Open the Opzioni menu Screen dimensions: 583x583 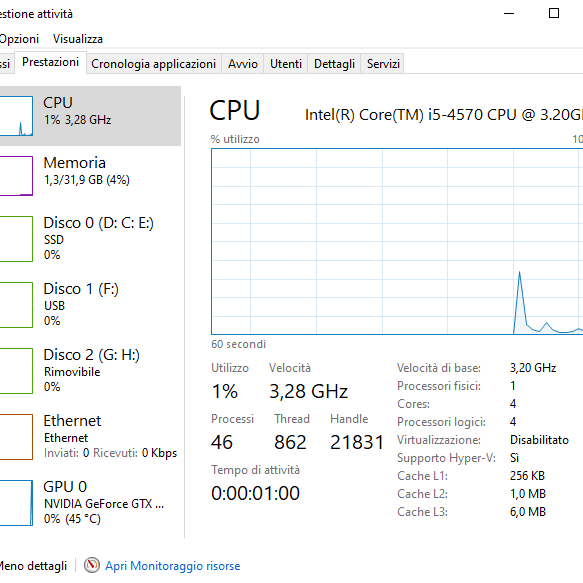point(19,39)
